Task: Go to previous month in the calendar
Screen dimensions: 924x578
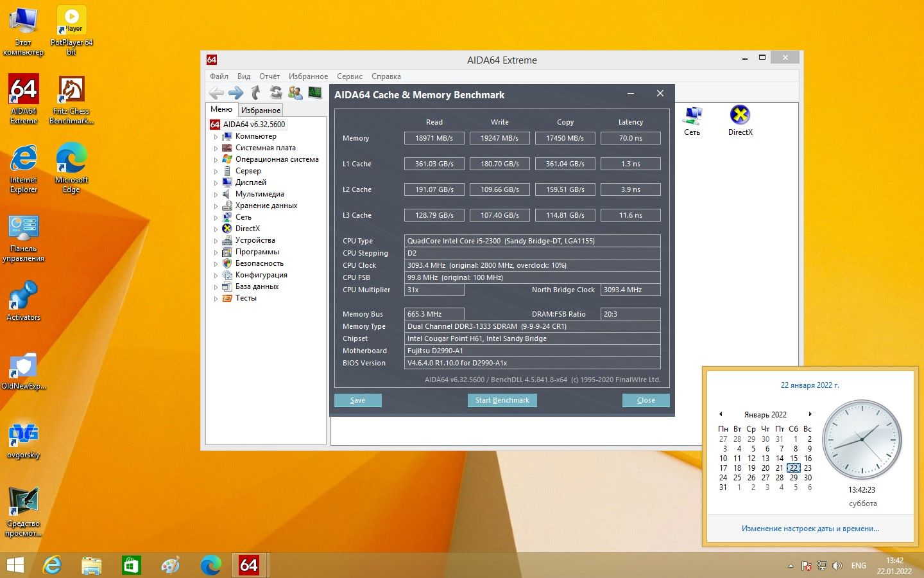Action: pos(721,414)
